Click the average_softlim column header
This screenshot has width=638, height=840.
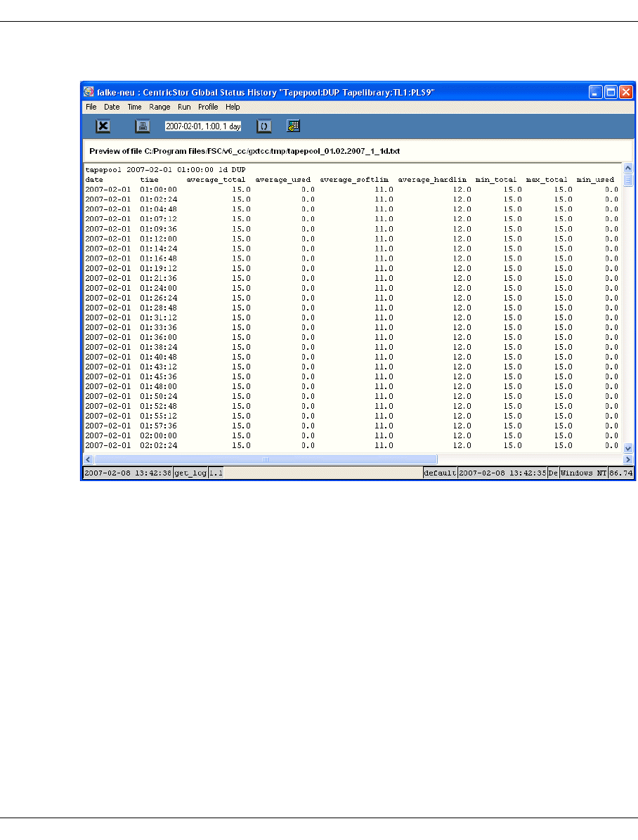point(354,180)
